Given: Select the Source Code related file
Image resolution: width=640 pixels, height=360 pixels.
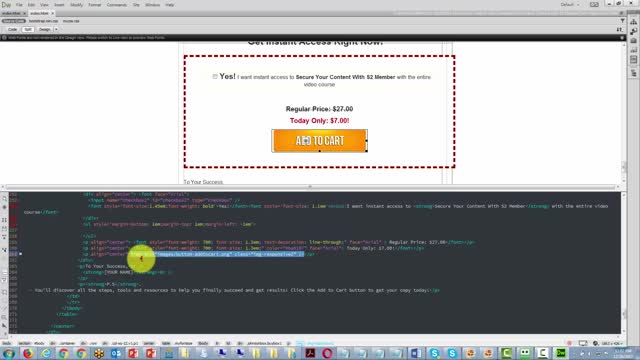Looking at the screenshot, I should click(x=13, y=21).
